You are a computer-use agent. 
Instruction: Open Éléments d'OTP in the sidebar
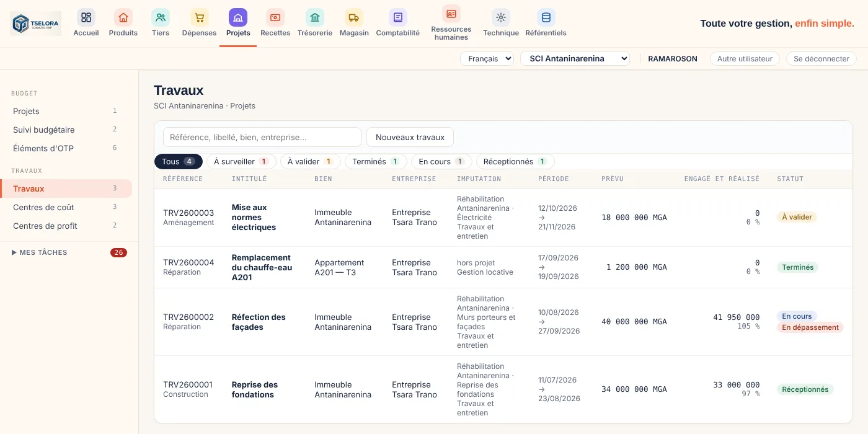(x=66, y=148)
